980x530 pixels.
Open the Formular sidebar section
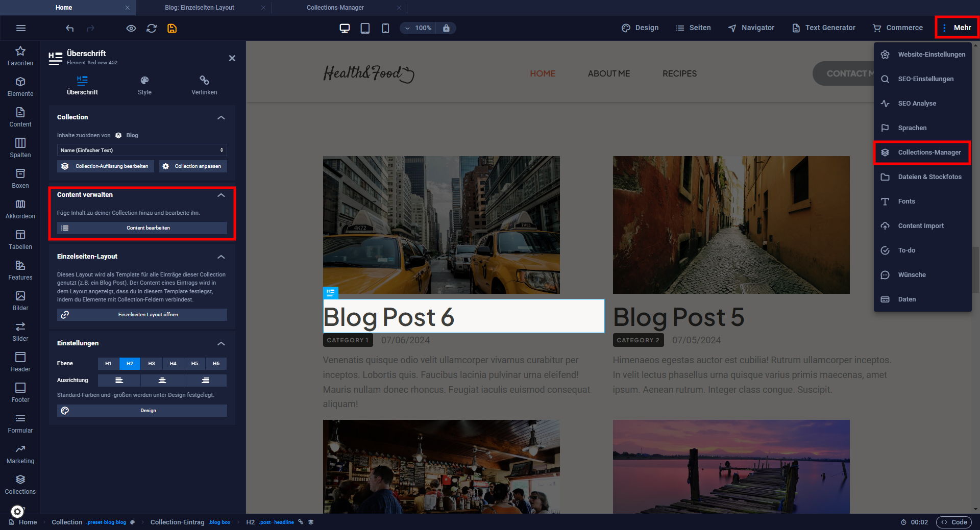click(x=20, y=423)
